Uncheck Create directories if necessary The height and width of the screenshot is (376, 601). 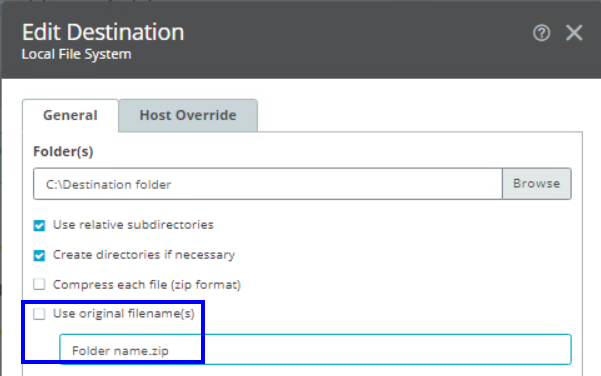coord(39,255)
